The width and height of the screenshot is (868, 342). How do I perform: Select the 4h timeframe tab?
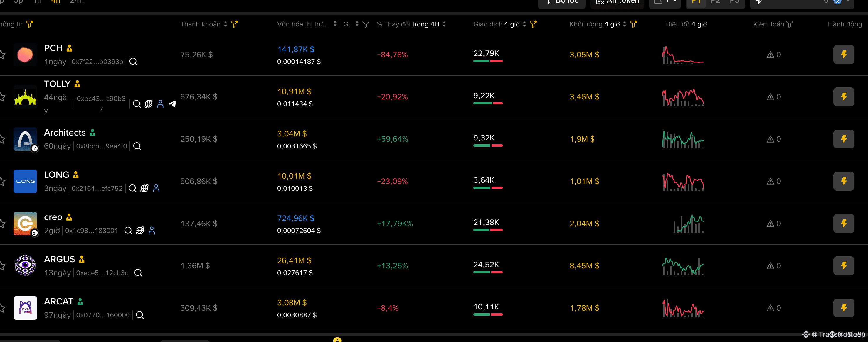point(55,2)
